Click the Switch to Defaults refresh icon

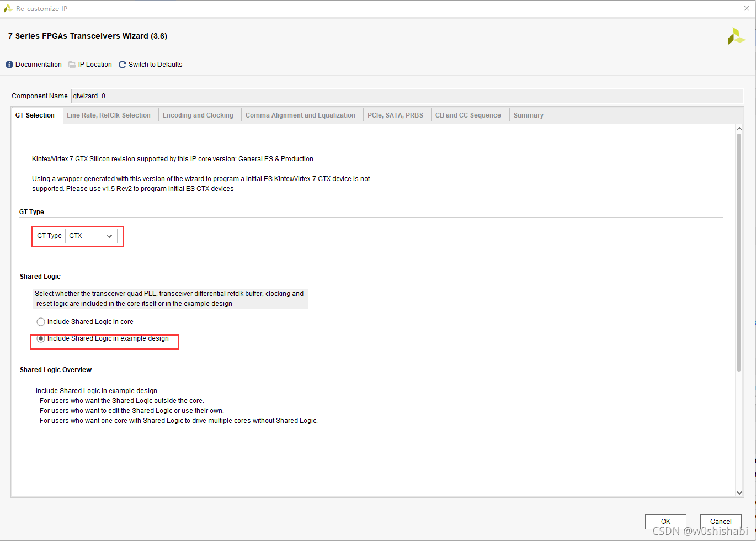pos(123,65)
